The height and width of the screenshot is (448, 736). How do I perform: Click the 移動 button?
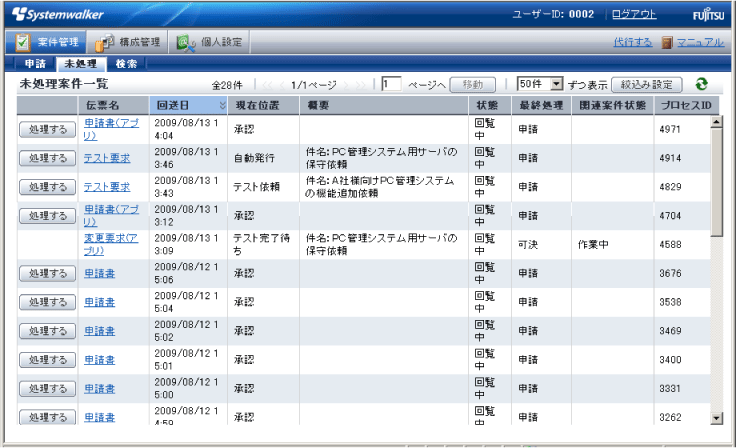[473, 85]
